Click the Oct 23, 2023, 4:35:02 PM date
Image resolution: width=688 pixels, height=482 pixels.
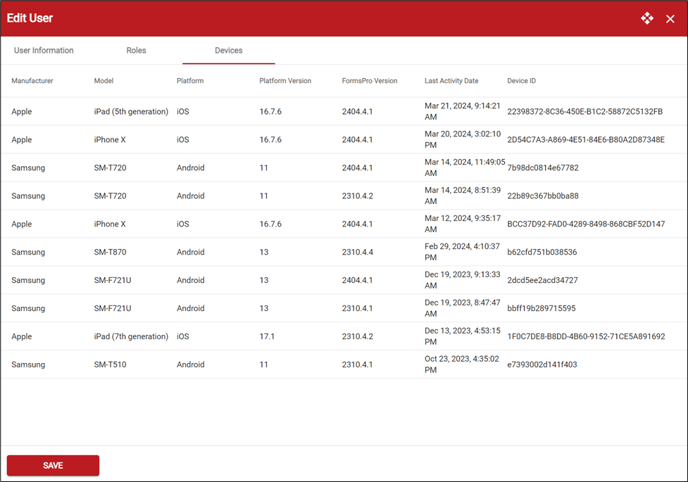coord(462,364)
